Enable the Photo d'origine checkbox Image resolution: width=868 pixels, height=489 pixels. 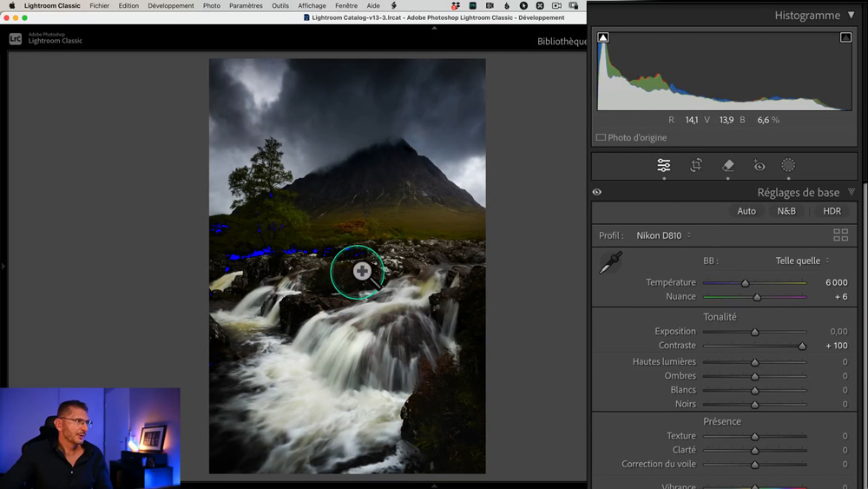601,137
